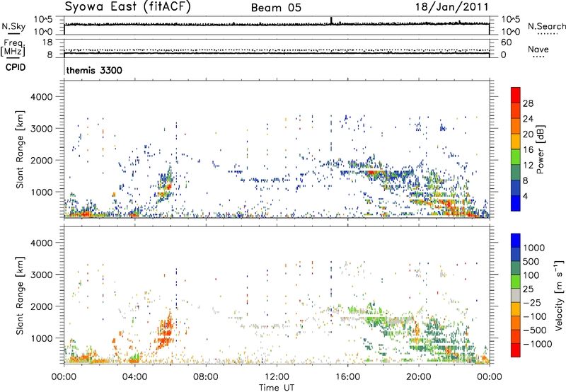
Task: Click the '12:00' time tick label
Action: coord(277,377)
